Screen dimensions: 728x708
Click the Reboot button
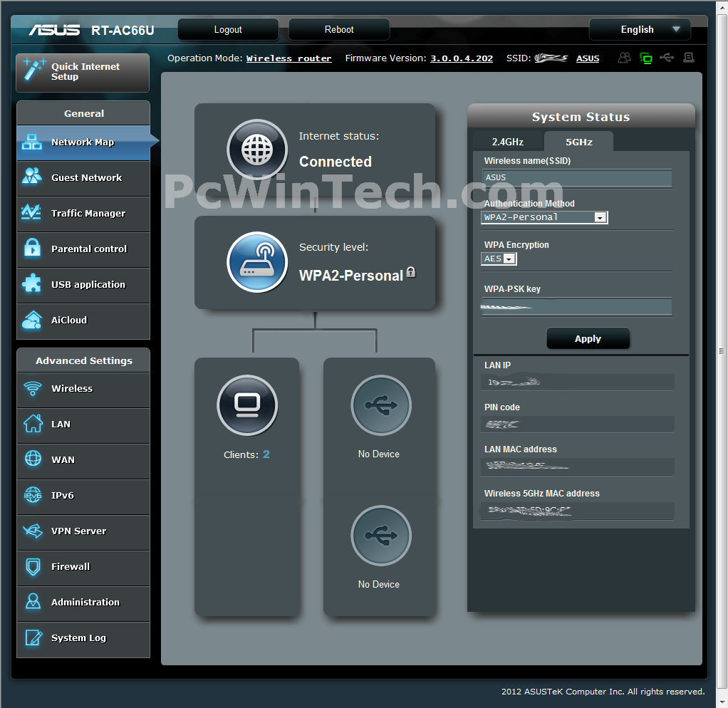pyautogui.click(x=339, y=30)
